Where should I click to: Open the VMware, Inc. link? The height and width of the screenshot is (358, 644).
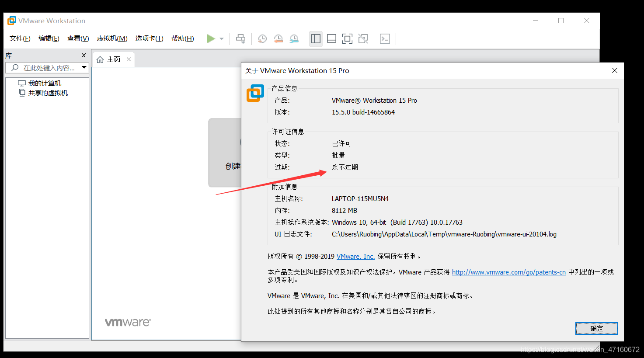[355, 257]
